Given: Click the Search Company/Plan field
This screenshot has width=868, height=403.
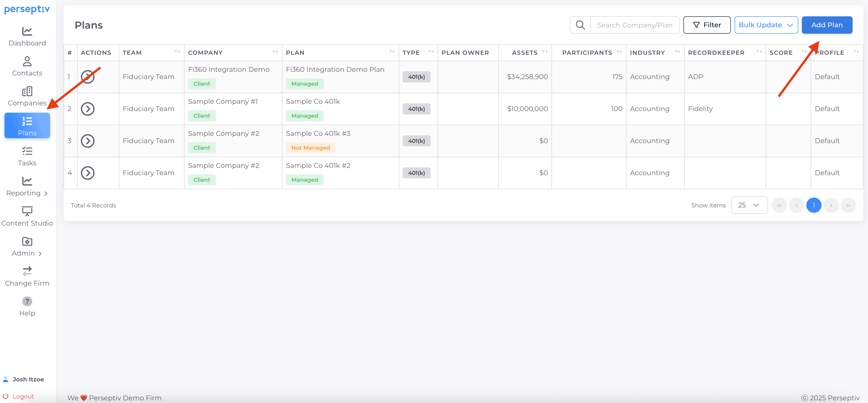Looking at the screenshot, I should pos(634,25).
